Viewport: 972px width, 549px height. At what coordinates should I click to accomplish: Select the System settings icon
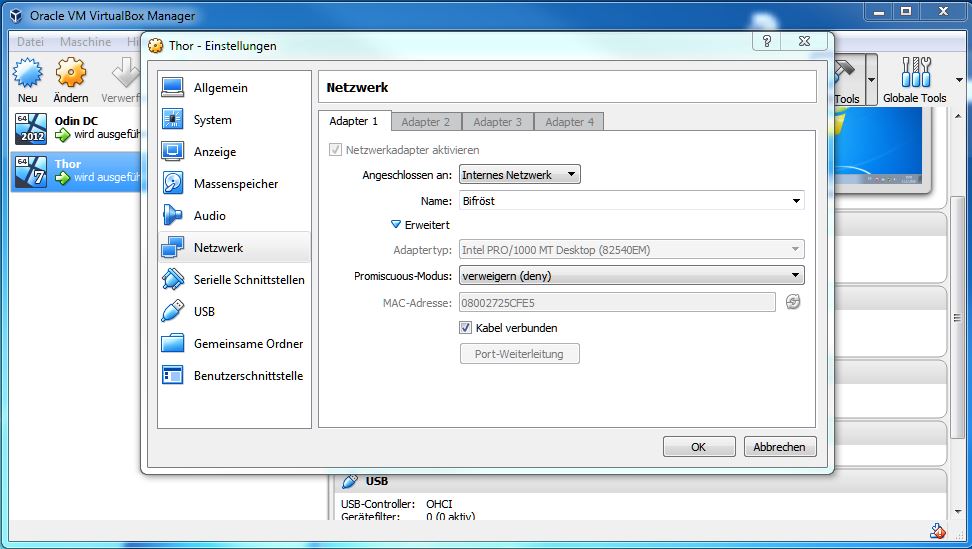pos(172,119)
